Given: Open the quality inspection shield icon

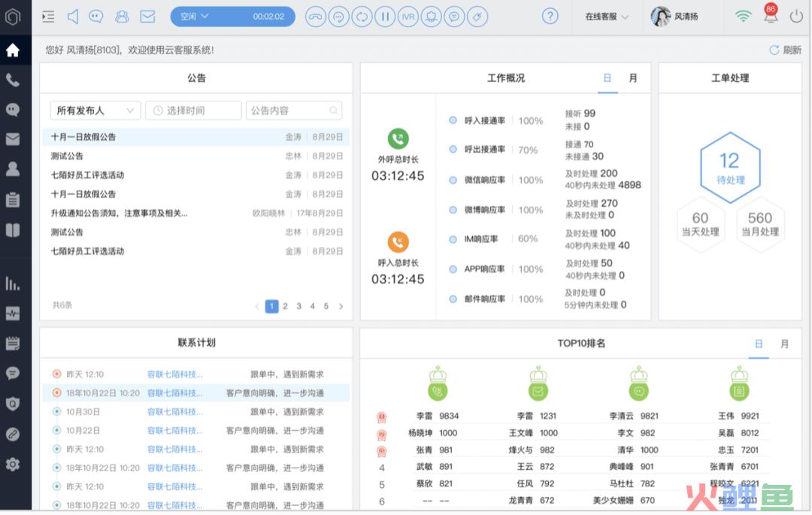Looking at the screenshot, I should [x=13, y=404].
